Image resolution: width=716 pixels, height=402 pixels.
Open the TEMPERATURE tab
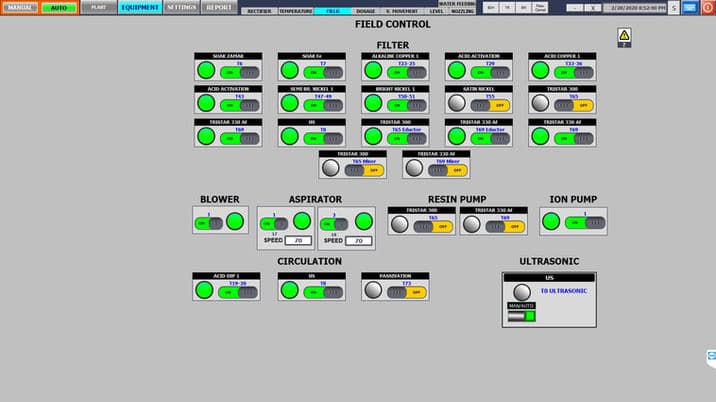pyautogui.click(x=295, y=11)
